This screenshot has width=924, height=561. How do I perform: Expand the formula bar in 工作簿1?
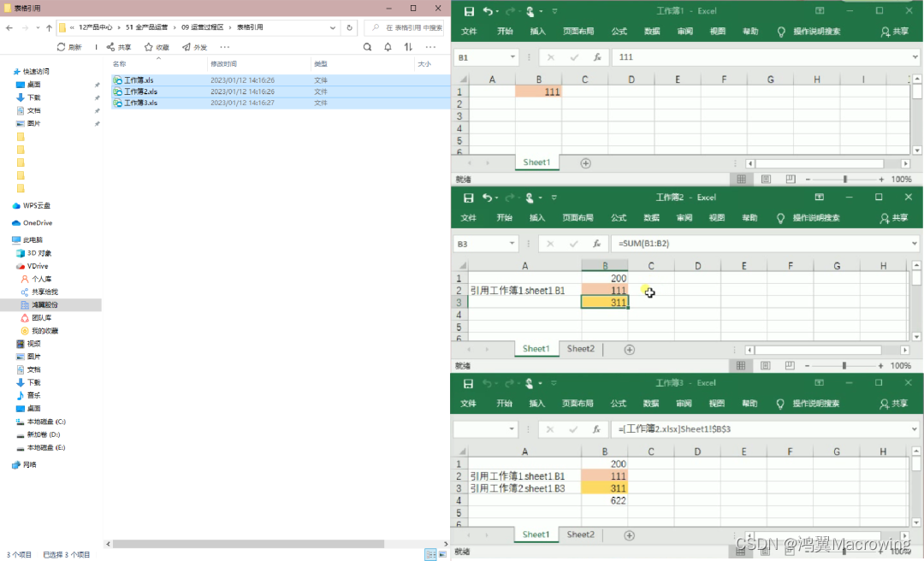coord(915,57)
